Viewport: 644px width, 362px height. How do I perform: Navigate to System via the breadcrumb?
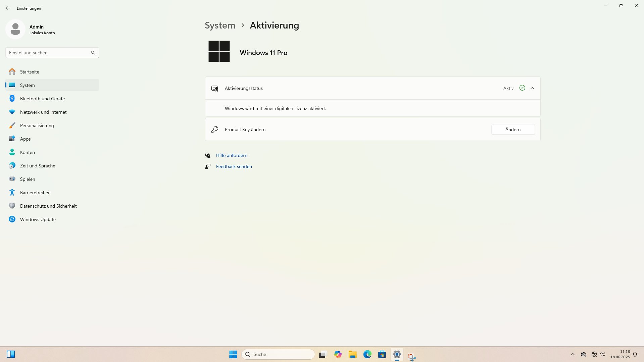pos(220,25)
